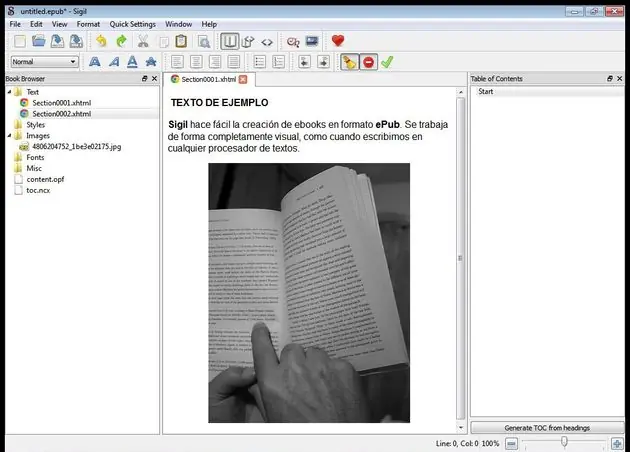
Task: Insert an image via toolbar icon
Action: [x=312, y=41]
